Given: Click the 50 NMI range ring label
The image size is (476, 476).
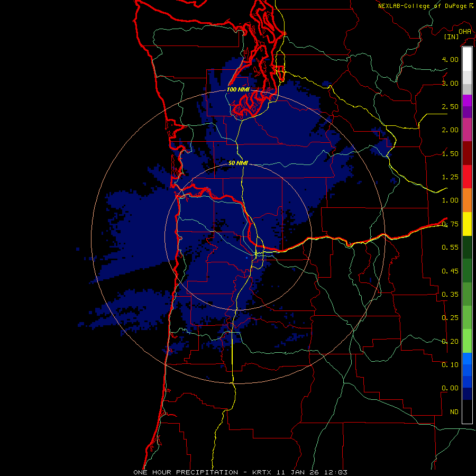Looking at the screenshot, I should coord(239,163).
